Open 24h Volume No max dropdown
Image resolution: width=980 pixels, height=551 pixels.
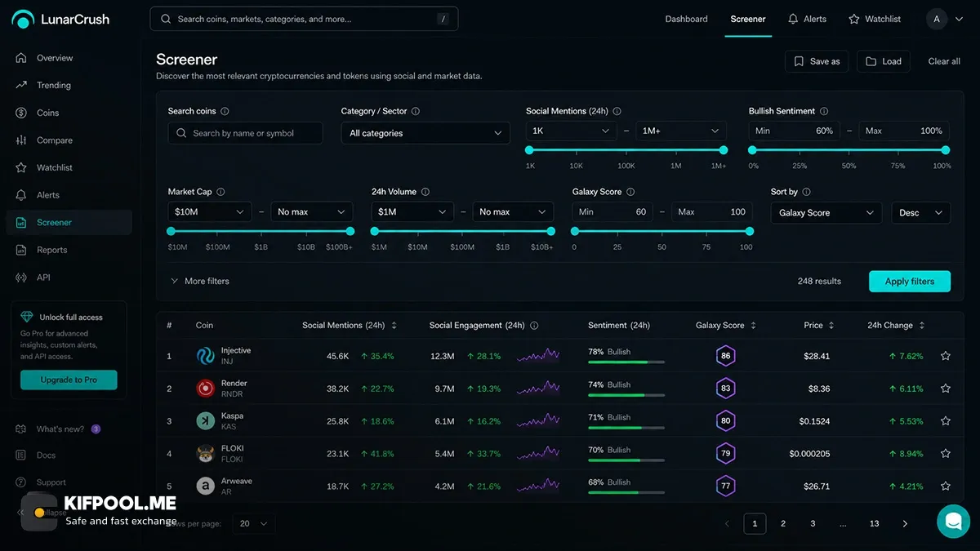(514, 212)
